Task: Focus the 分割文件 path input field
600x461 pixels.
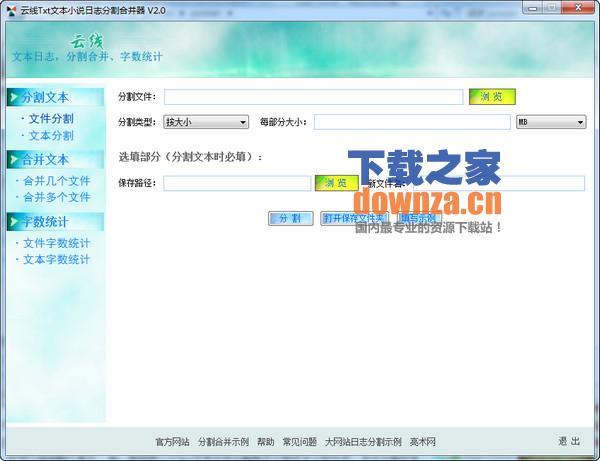Action: (x=314, y=97)
